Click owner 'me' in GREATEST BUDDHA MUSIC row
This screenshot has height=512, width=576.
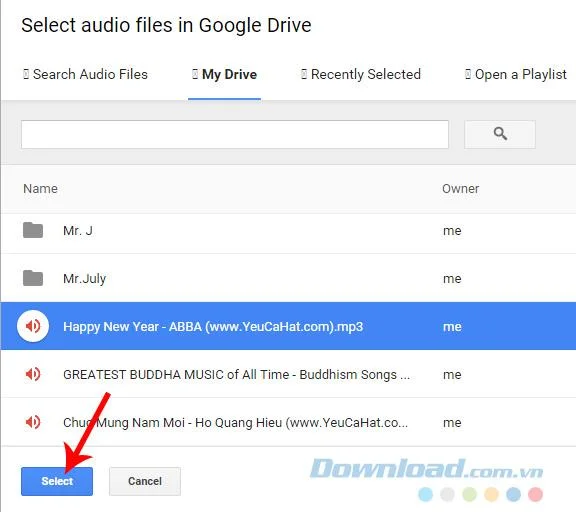pos(452,375)
